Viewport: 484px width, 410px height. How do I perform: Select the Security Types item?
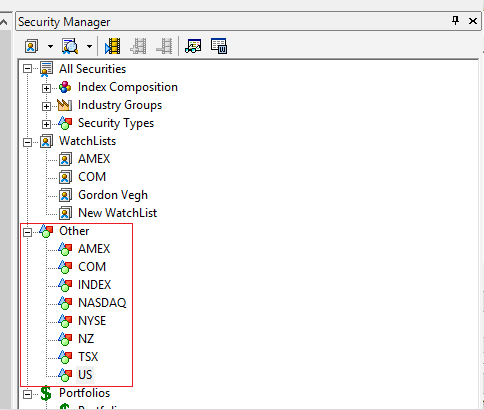[116, 123]
